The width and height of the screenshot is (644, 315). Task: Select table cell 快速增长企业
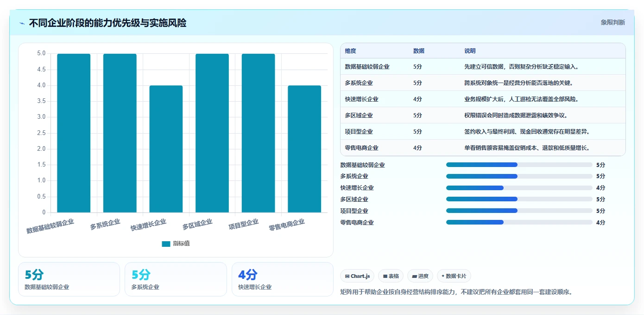[362, 99]
